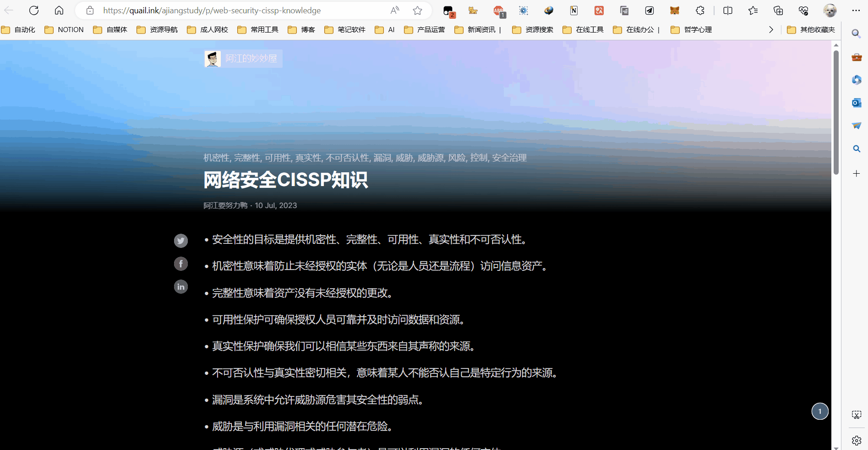Open the 常用工具 bookmark folder
The image size is (868, 450).
tap(258, 30)
